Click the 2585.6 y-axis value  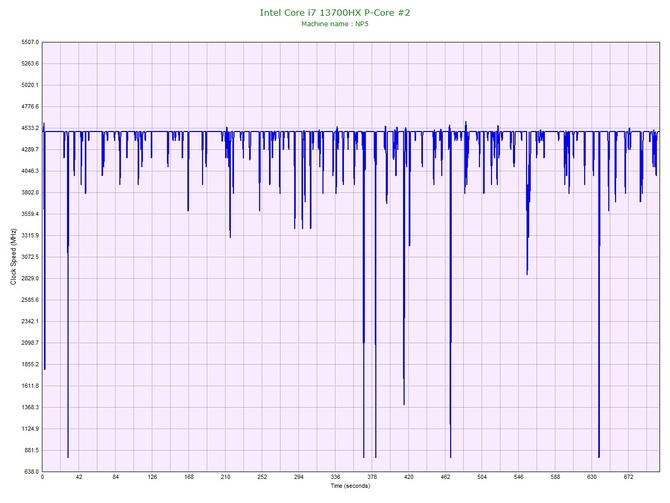pos(30,300)
